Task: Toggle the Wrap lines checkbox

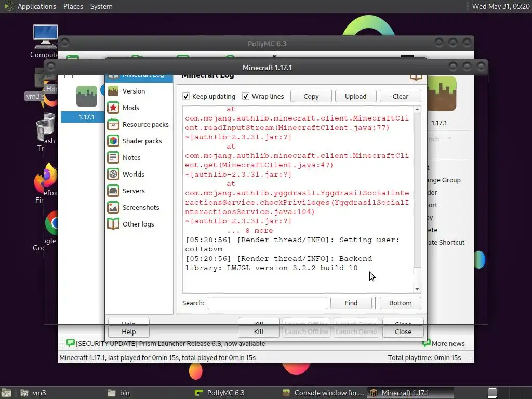Action: click(x=246, y=96)
